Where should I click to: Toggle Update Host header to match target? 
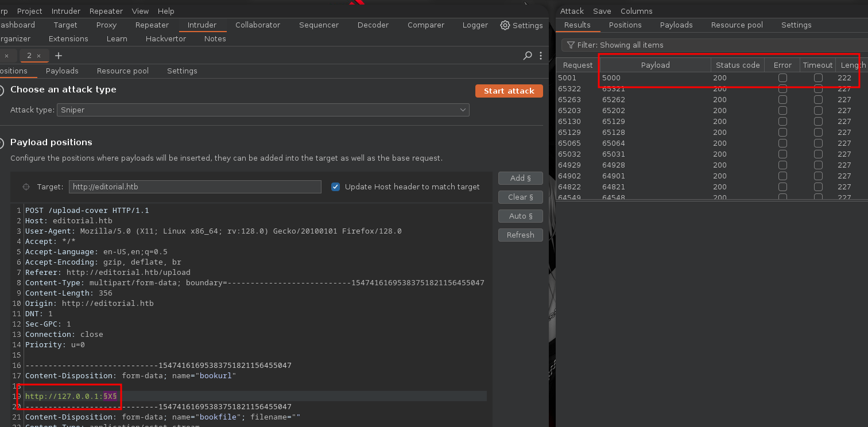pos(336,187)
